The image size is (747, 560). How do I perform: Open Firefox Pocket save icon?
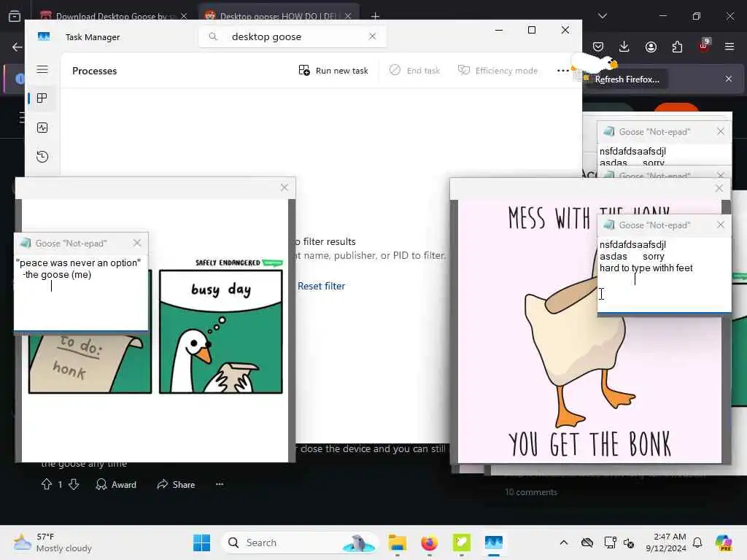[x=598, y=47]
